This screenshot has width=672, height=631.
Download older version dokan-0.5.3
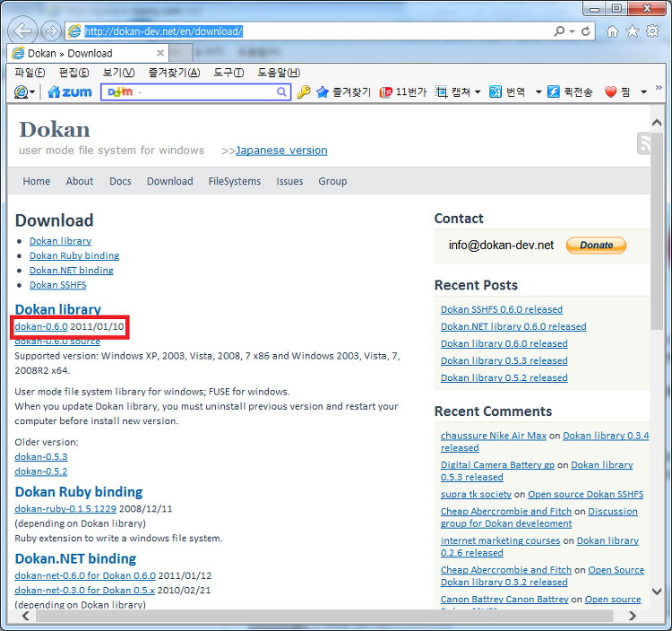[41, 457]
